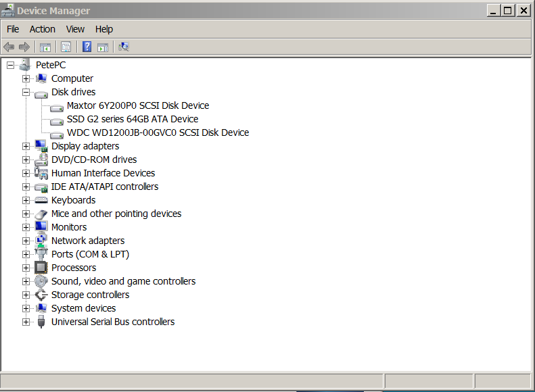Expand the DVD/CD-ROM drives node
Image resolution: width=535 pixels, height=392 pixels.
point(26,160)
